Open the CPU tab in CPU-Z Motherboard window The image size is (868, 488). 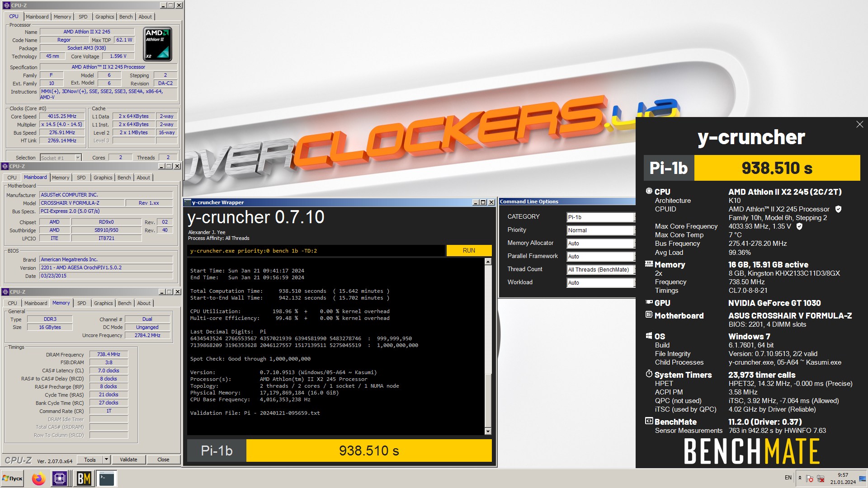(x=12, y=178)
